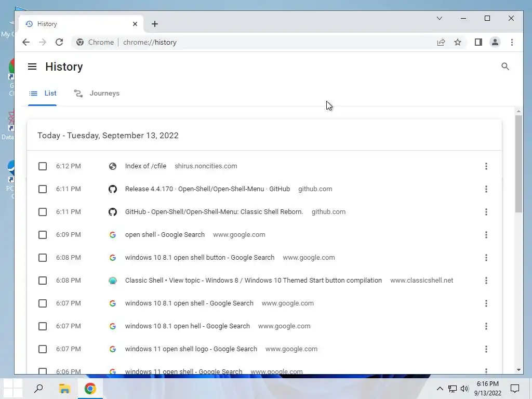This screenshot has height=399, width=532.
Task: Click the GitHub favicon for Release 4.4.170 entry
Action: point(113,189)
